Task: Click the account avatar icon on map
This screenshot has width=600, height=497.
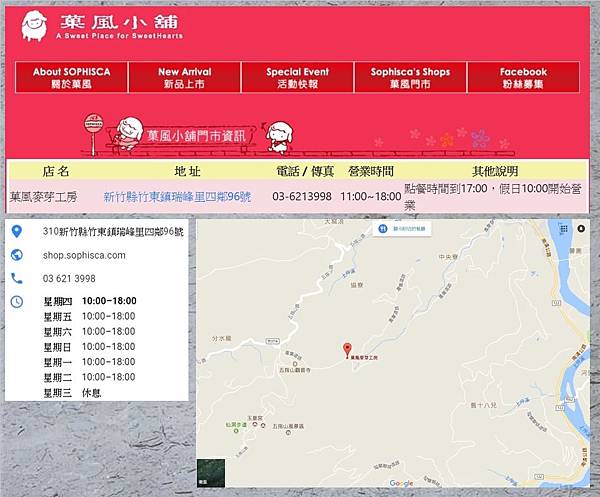Action: 581,229
